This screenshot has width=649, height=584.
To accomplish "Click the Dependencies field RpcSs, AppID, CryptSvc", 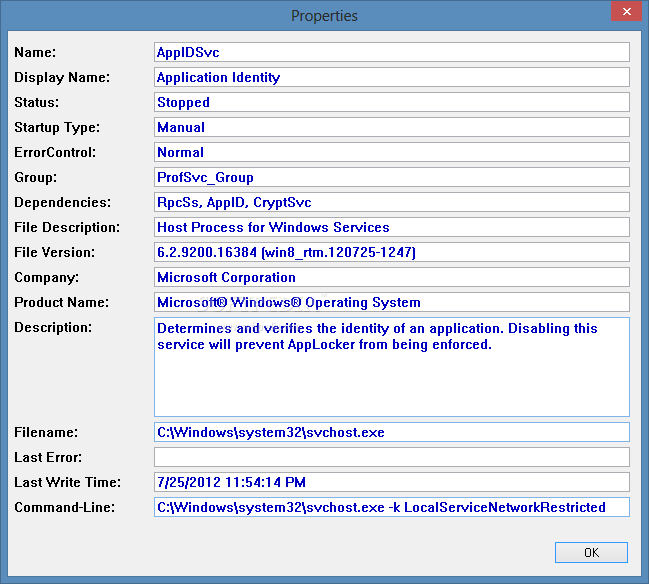I will pos(392,202).
